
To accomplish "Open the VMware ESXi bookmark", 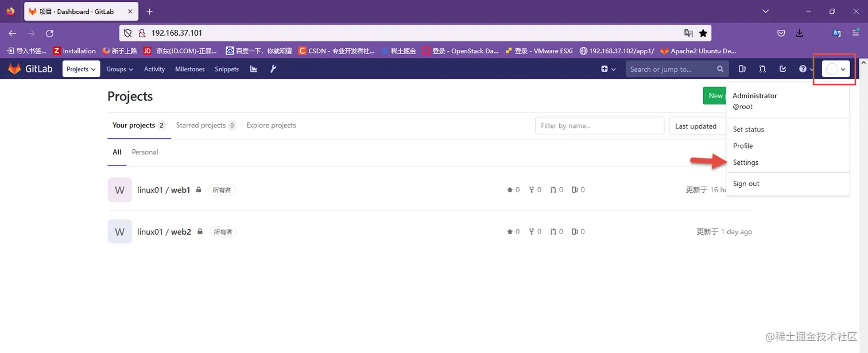I will (538, 51).
